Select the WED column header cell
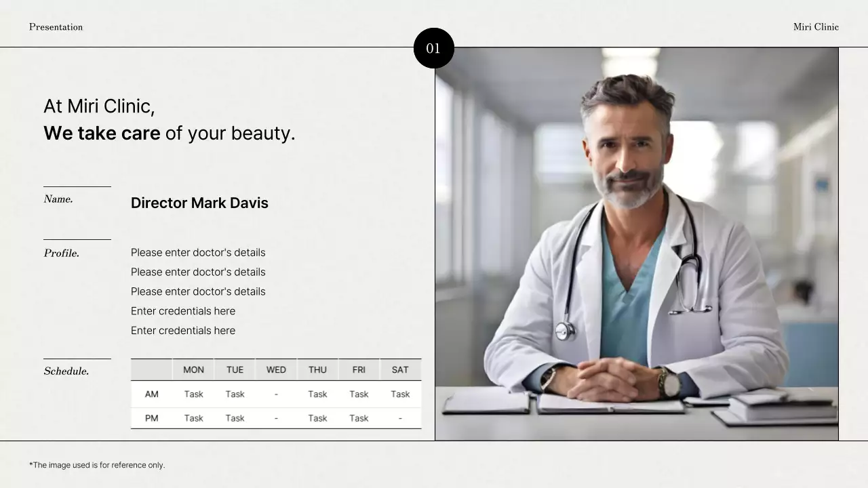This screenshot has width=868, height=488. click(276, 370)
